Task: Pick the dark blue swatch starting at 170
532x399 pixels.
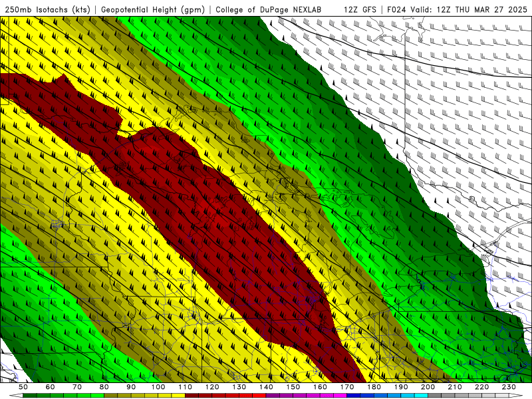Action: (x=354, y=396)
